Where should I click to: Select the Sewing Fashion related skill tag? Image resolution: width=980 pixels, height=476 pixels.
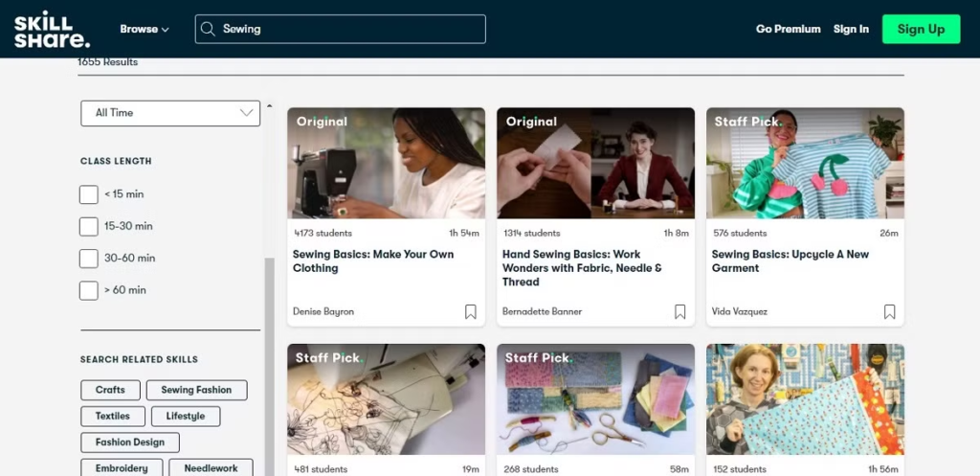pos(196,390)
